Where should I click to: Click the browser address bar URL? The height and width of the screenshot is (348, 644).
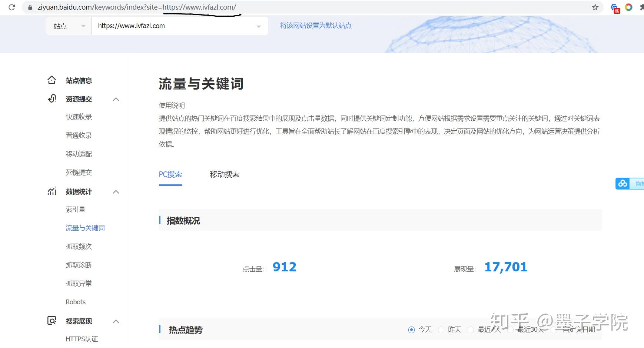[137, 7]
